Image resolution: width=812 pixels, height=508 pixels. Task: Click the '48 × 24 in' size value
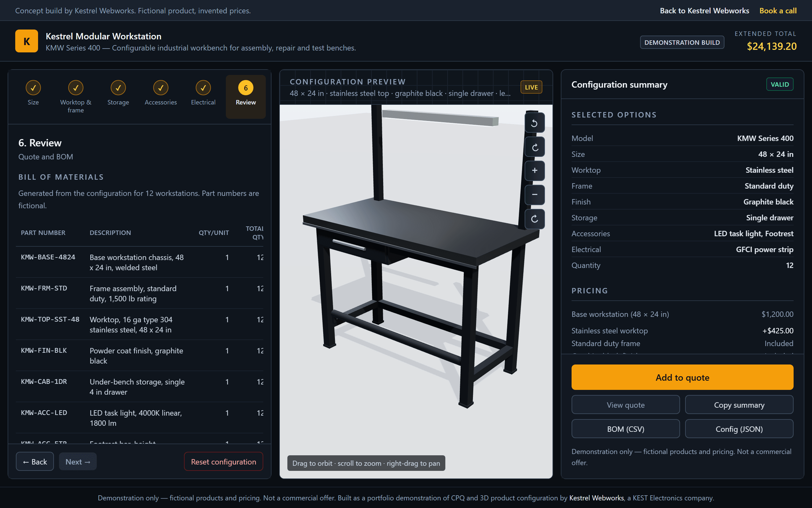tap(776, 154)
